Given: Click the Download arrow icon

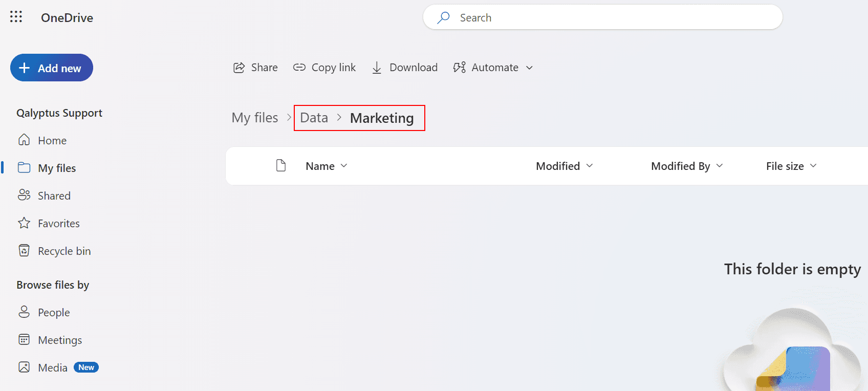Looking at the screenshot, I should (377, 68).
